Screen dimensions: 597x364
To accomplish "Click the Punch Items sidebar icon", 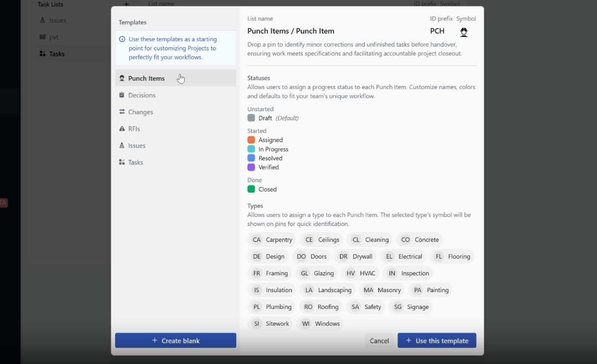I will pyautogui.click(x=122, y=78).
